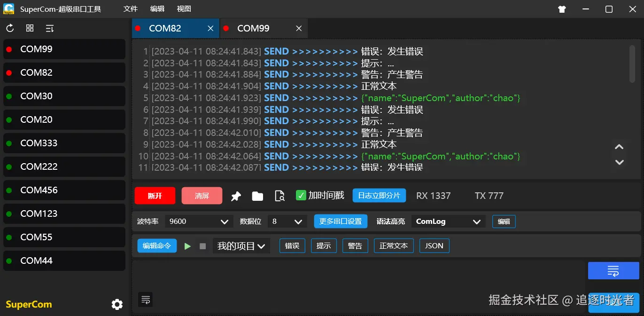Select COM55 in the port list
The width and height of the screenshot is (644, 316).
(64, 237)
